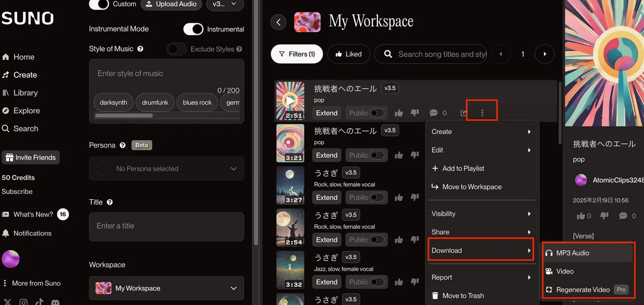Click the Enter style of music field

166,74
